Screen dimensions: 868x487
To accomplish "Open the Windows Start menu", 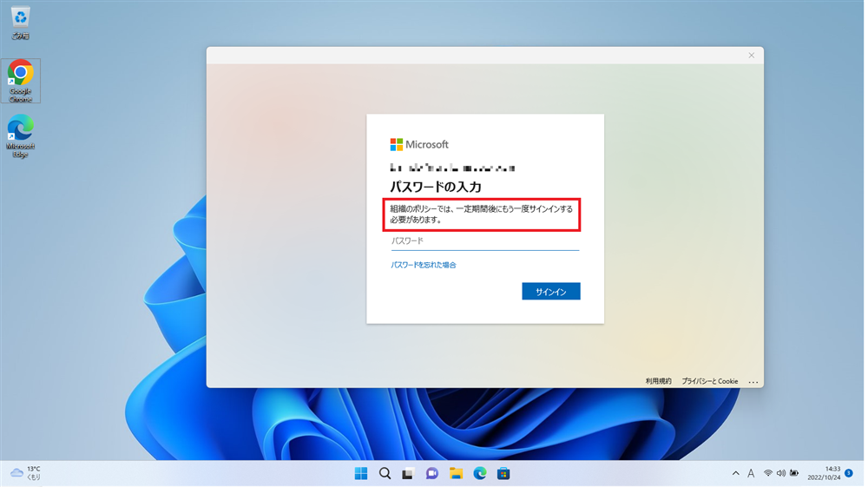I will click(361, 473).
